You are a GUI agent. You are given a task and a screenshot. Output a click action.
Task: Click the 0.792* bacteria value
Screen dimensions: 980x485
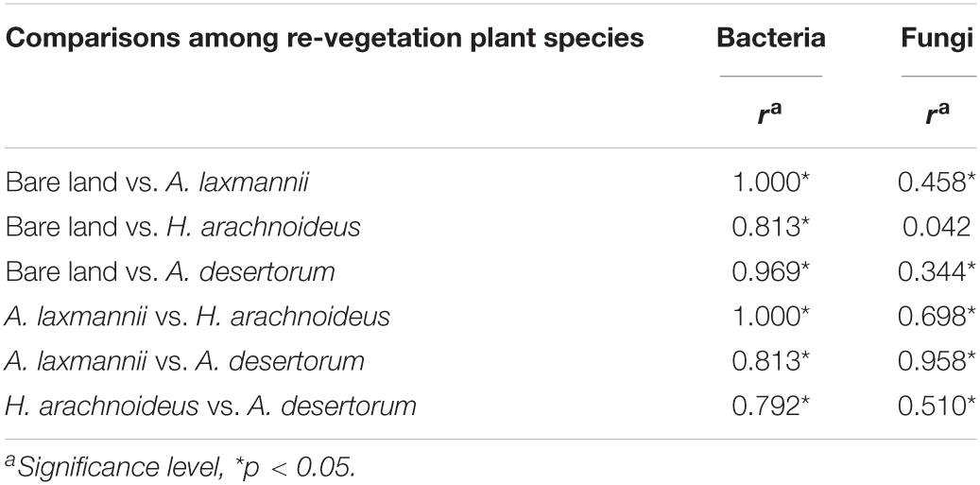[x=770, y=406]
